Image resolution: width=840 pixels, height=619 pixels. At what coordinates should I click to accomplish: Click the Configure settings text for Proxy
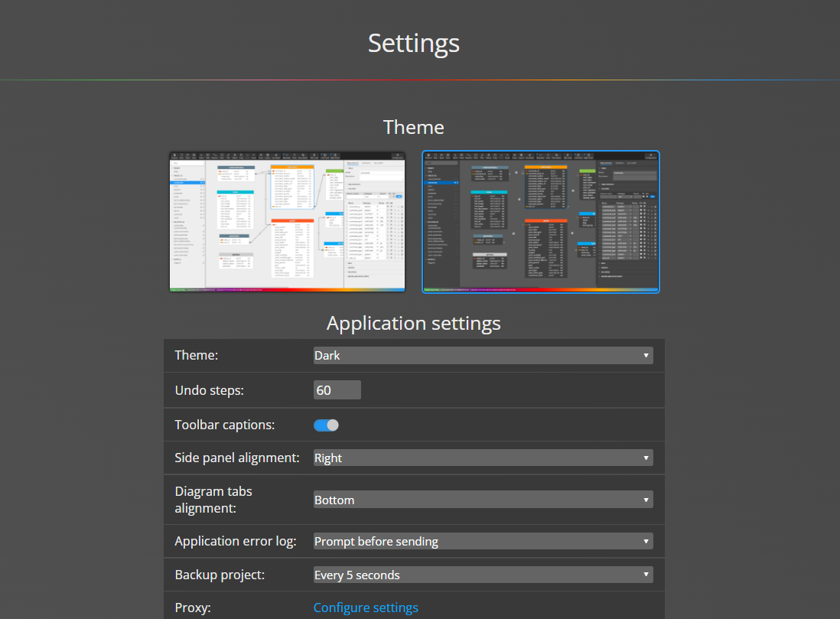point(366,607)
